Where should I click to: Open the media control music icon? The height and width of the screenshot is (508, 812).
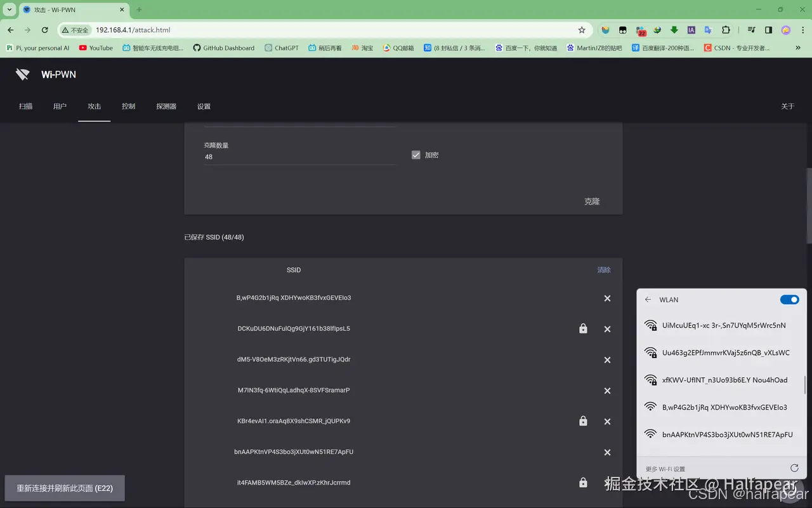click(x=751, y=30)
